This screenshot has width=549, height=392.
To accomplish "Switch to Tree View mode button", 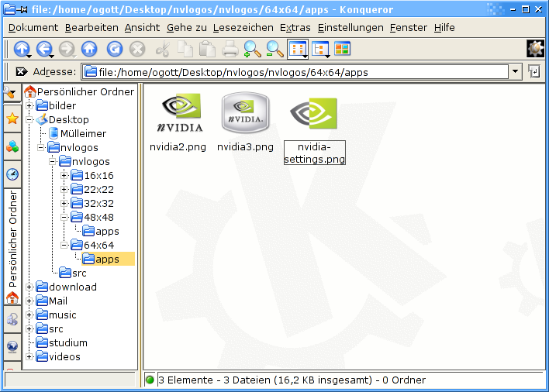I will click(320, 49).
